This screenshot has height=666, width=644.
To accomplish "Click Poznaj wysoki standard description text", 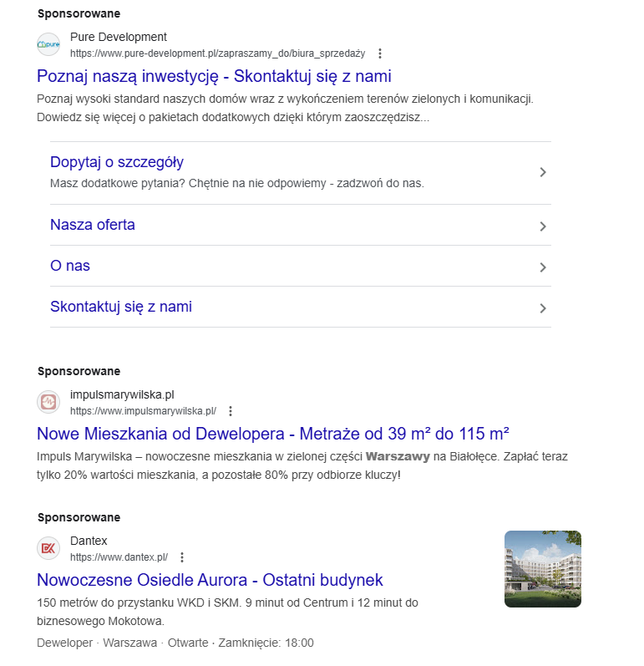I will click(285, 108).
